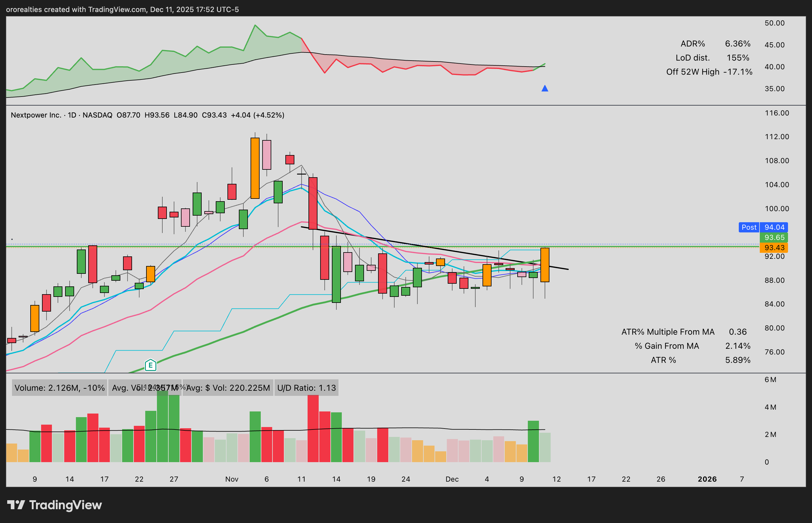Toggle the "Volume: 2.126M, -10%" legend item
Image resolution: width=812 pixels, height=523 pixels.
click(x=59, y=387)
